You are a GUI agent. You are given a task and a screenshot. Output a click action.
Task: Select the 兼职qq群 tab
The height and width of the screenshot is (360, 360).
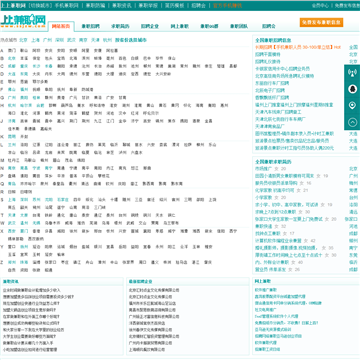(x=209, y=26)
